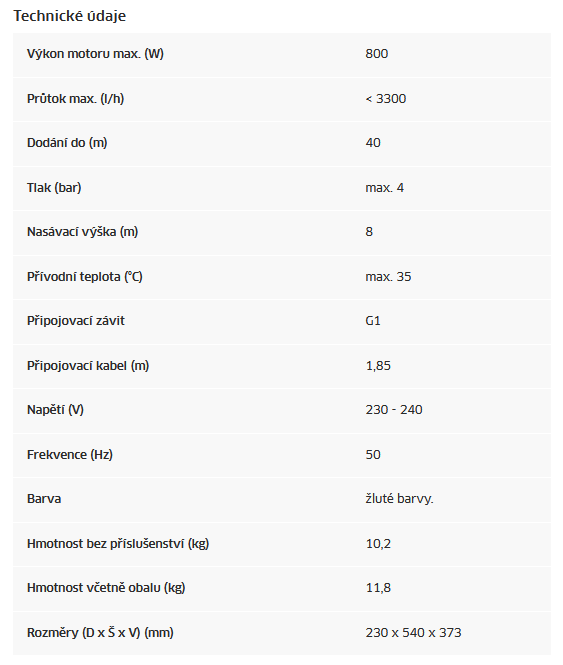Screen dimensions: 563x665
Task: Click the < 3300 flow value
Action: (386, 98)
